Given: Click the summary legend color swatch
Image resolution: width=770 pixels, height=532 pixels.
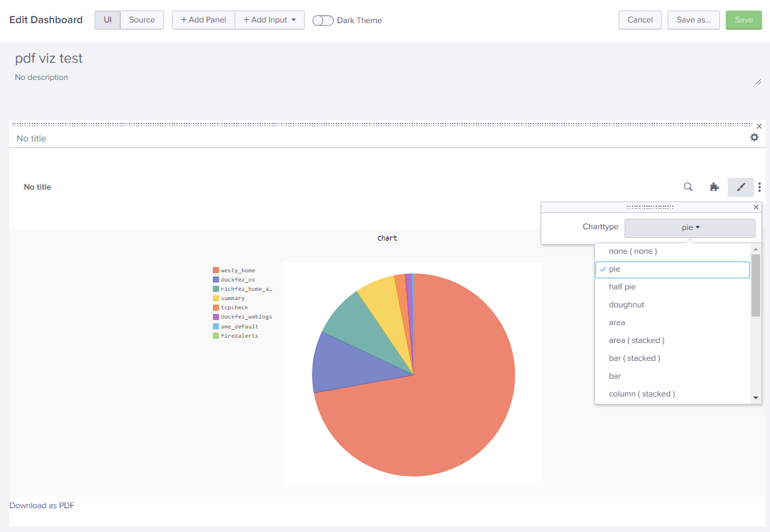Looking at the screenshot, I should pos(215,298).
